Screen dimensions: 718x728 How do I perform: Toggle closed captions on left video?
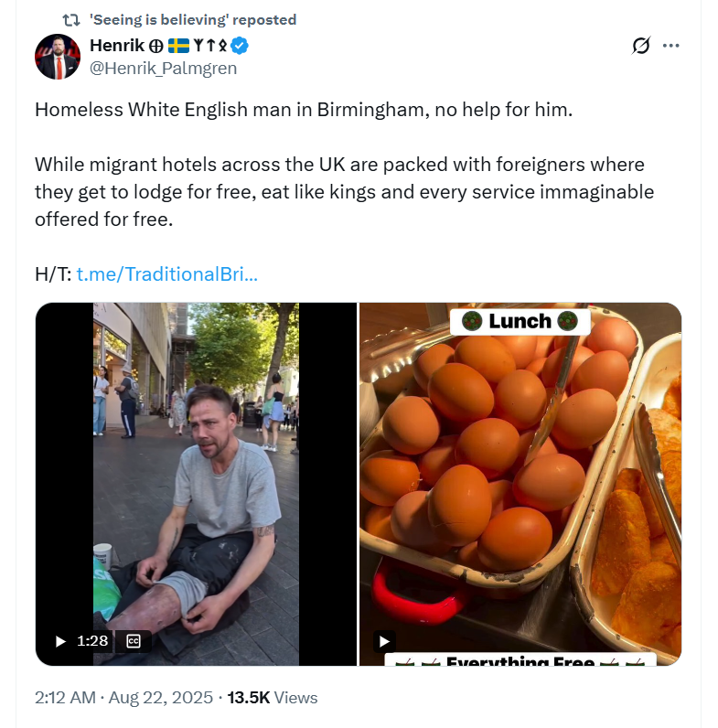tap(133, 641)
